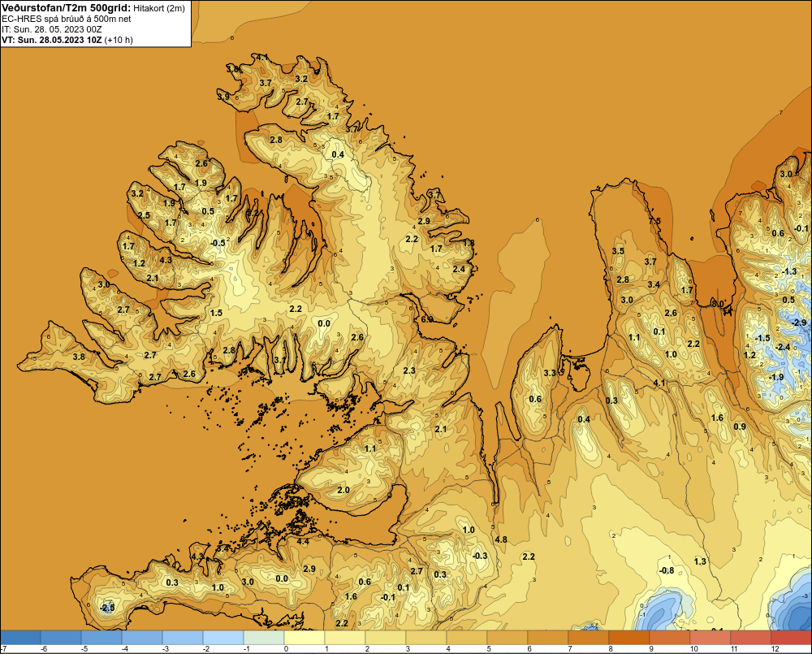Click the legend tick label 6
This screenshot has width=812, height=654.
[x=529, y=649]
